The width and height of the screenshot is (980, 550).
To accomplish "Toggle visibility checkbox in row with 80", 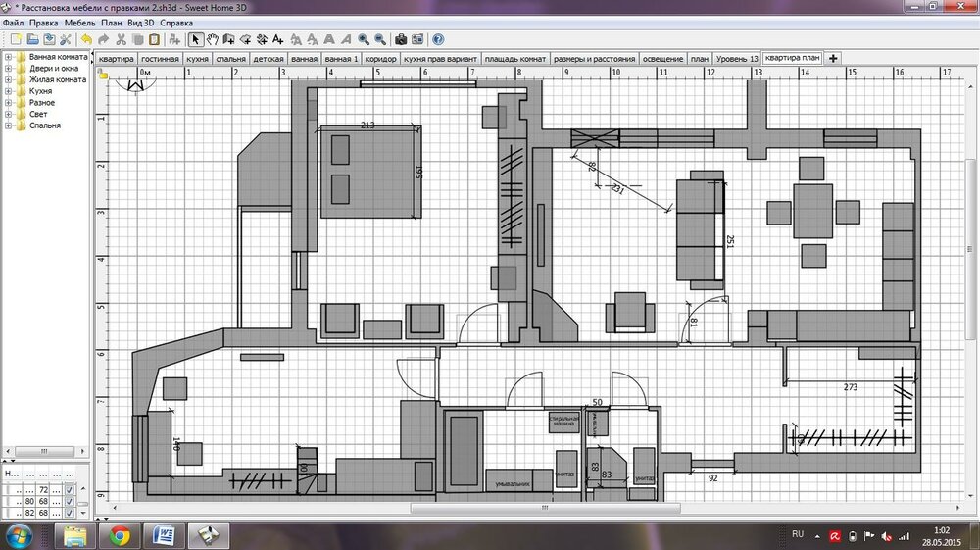I will click(x=70, y=501).
